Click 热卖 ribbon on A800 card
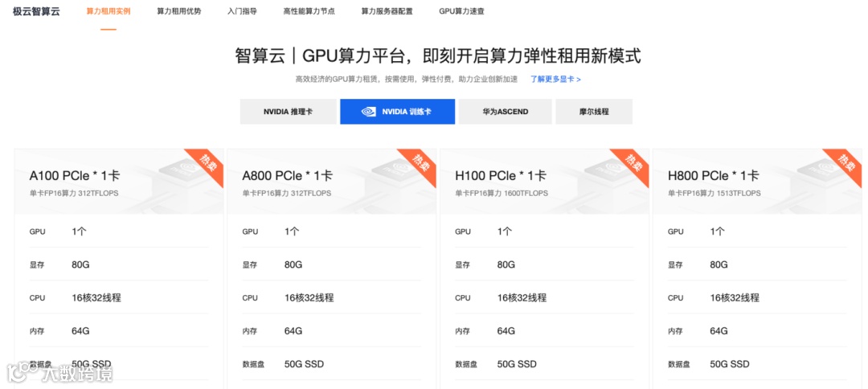Viewport: 868px width, 389px height. click(x=419, y=164)
